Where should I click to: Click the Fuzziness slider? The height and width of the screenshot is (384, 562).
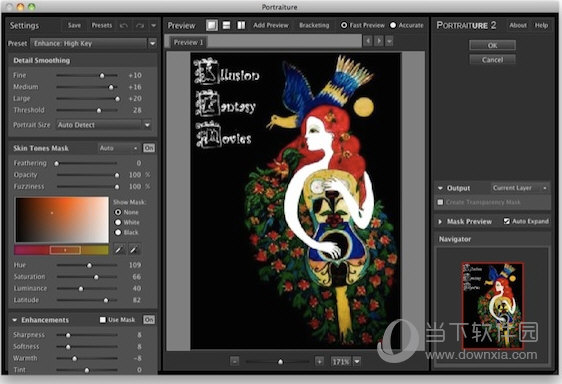(x=87, y=187)
